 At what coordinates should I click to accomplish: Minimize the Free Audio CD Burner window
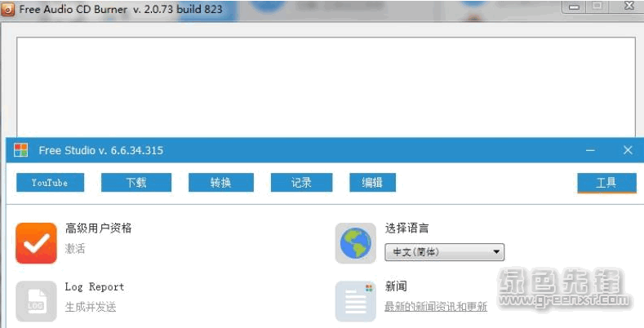tap(574, 7)
